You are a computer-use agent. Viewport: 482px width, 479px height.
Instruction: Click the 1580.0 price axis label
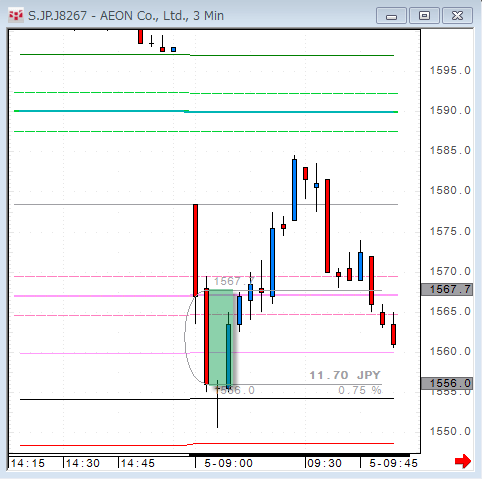click(450, 190)
